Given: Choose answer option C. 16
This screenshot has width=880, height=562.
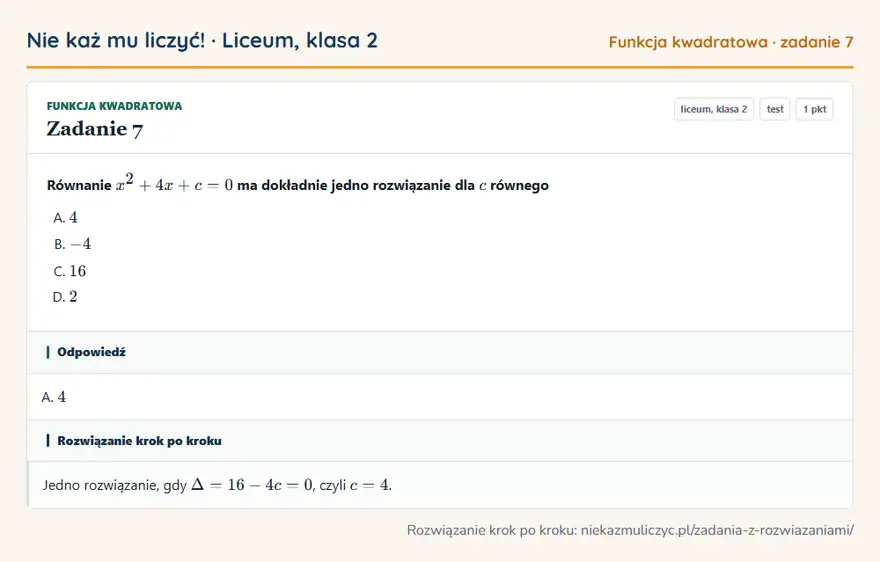Looking at the screenshot, I should tap(70, 271).
